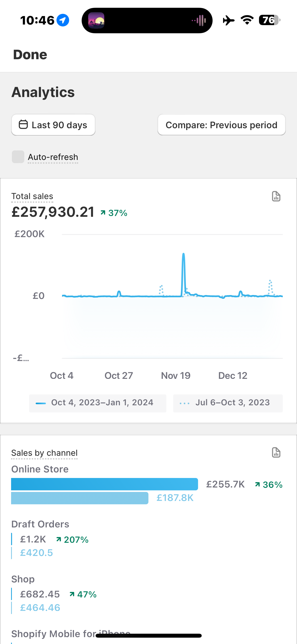Tap the Online Store current period bar
297x644 pixels.
click(105, 484)
